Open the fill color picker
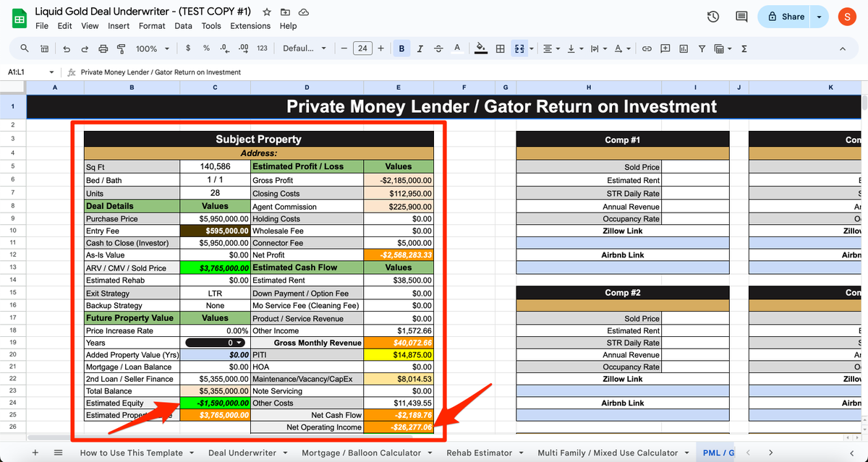868x462 pixels. 479,48
